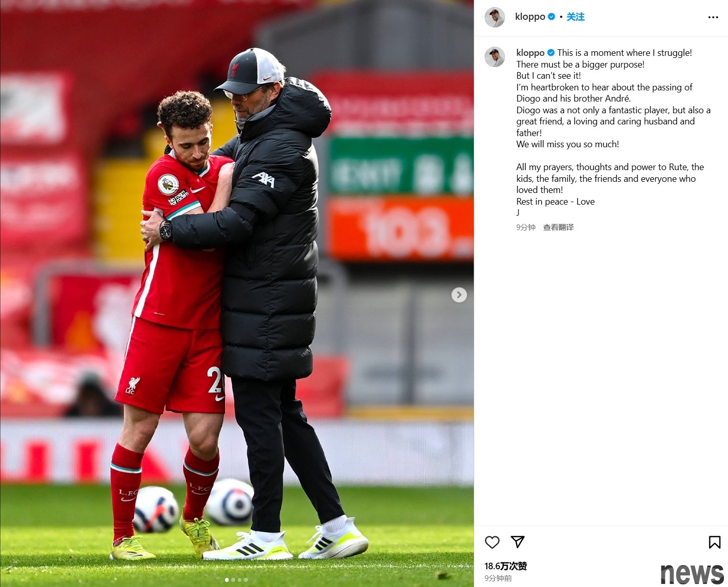The width and height of the screenshot is (728, 587).
Task: Follow kloppo via the 关注 button
Action: pyautogui.click(x=575, y=17)
